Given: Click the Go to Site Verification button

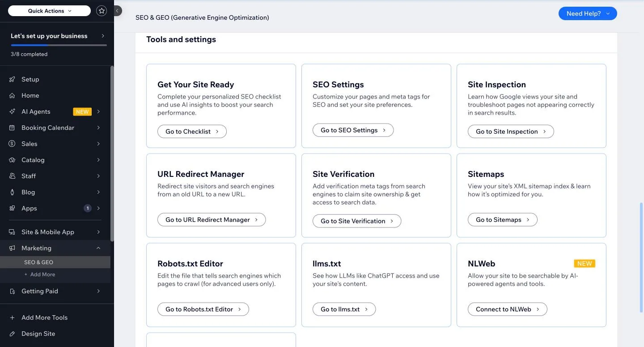Looking at the screenshot, I should click(357, 221).
